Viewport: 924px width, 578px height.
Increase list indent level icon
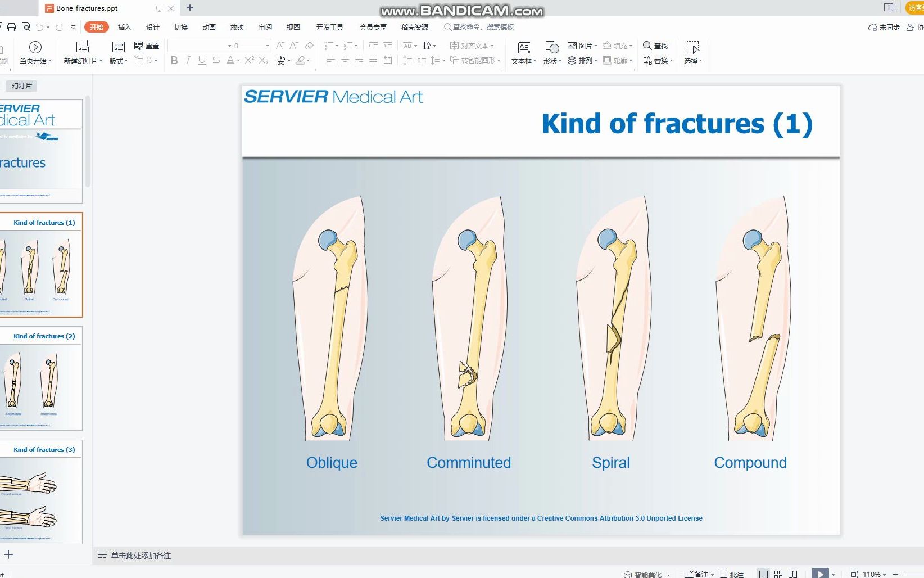click(x=387, y=46)
